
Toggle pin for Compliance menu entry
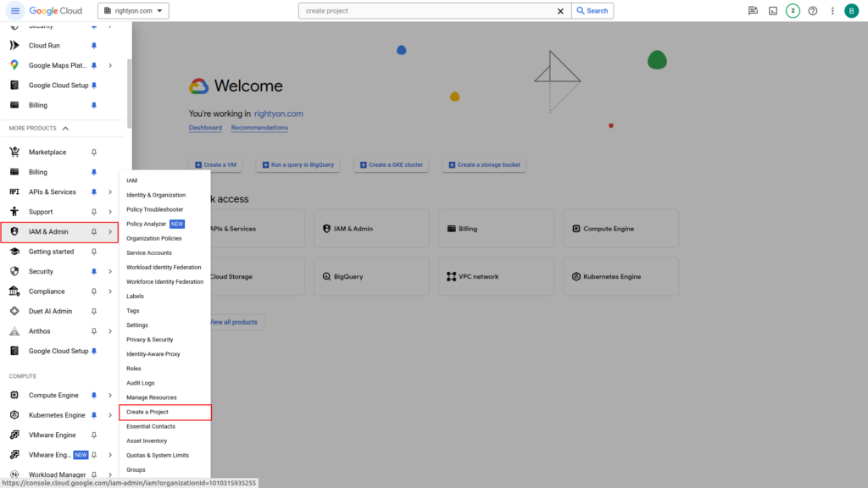(x=94, y=291)
